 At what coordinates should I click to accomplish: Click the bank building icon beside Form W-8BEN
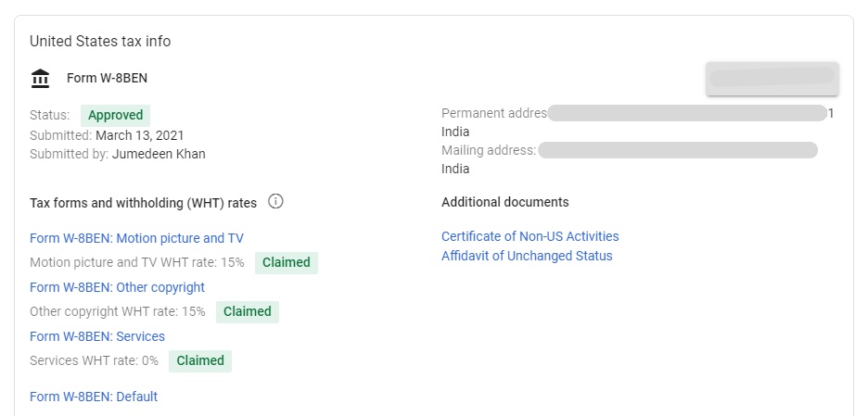pyautogui.click(x=40, y=79)
